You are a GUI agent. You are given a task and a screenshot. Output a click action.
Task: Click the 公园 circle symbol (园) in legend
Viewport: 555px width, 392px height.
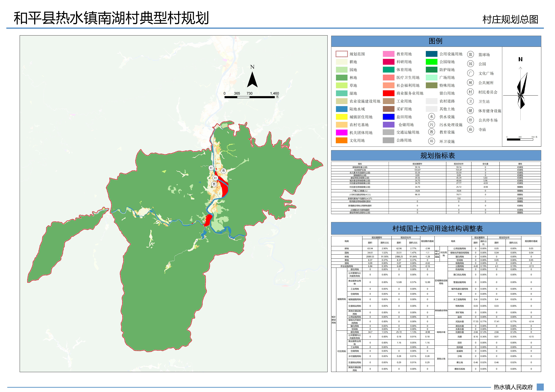pos(470,64)
